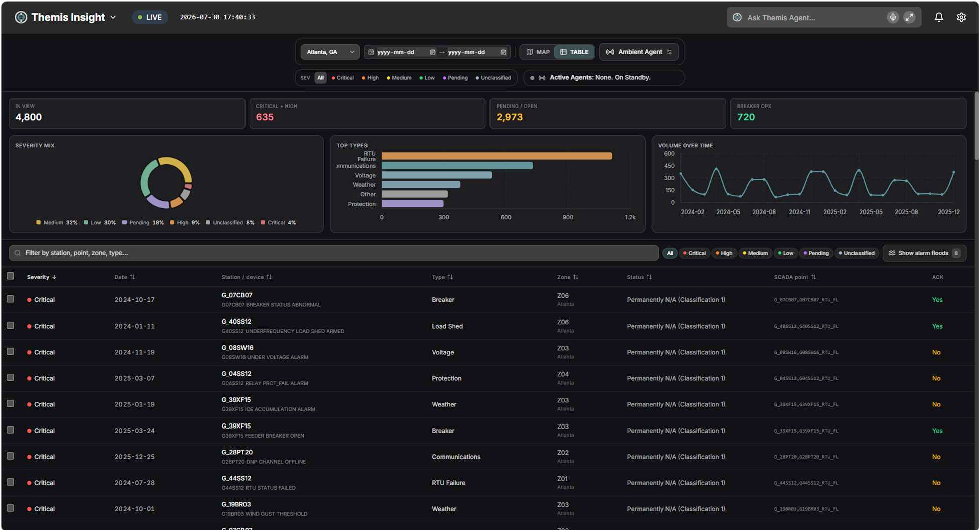The width and height of the screenshot is (980, 531).
Task: Check the G_19BR03 row checkbox
Action: (x=10, y=508)
